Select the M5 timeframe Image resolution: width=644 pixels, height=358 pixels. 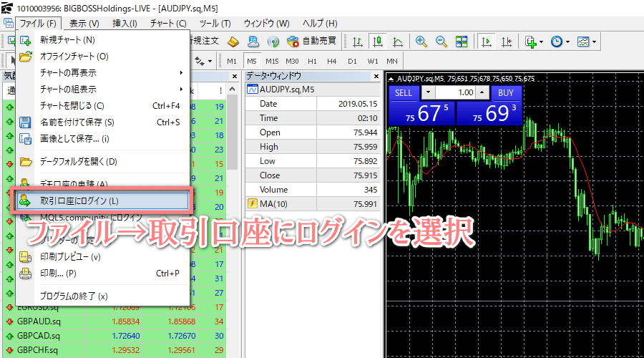(252, 62)
